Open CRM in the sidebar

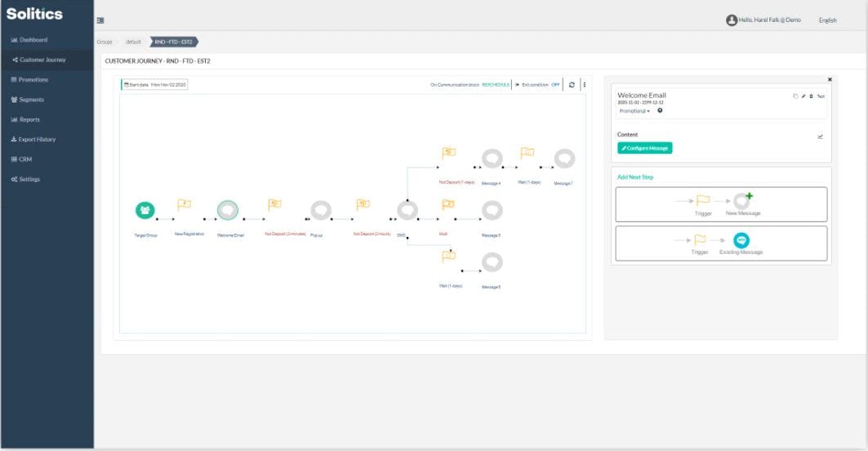[x=21, y=159]
